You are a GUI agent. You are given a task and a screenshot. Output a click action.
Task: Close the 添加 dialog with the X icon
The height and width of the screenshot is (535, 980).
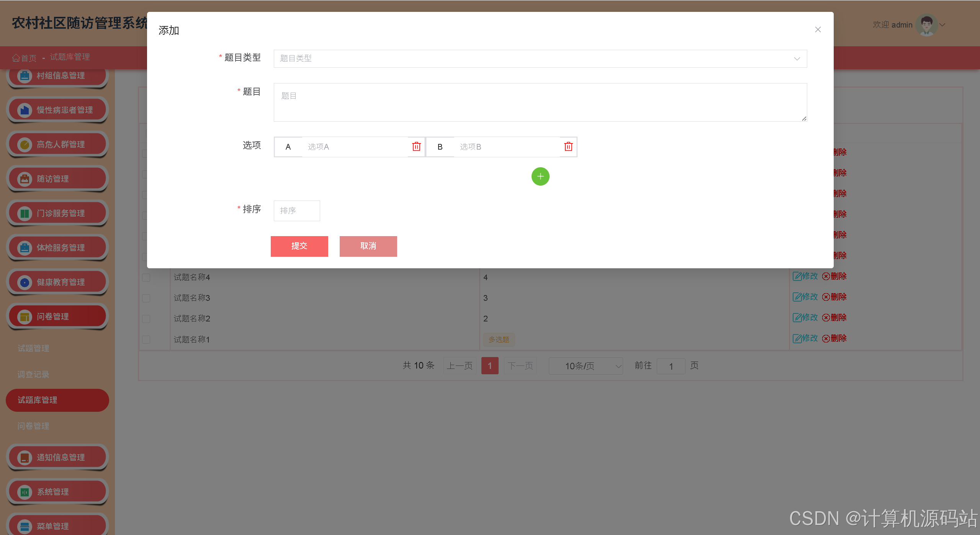point(818,29)
